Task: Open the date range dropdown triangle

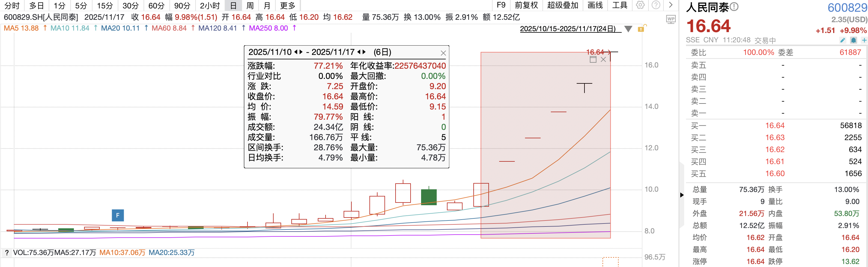Action: point(628,29)
